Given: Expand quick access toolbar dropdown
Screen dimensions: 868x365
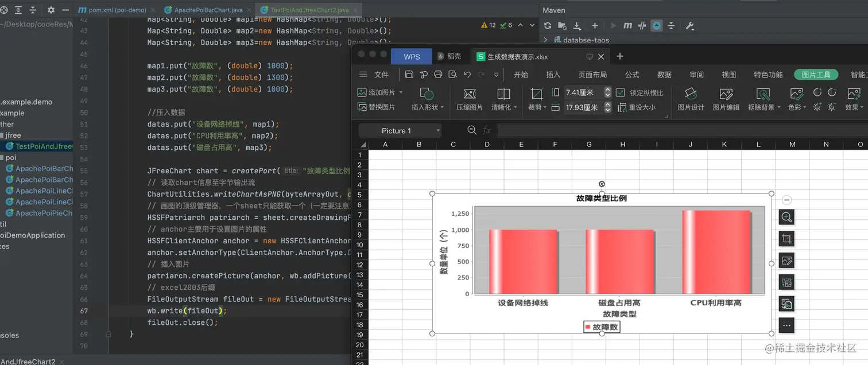Looking at the screenshot, I should [496, 75].
